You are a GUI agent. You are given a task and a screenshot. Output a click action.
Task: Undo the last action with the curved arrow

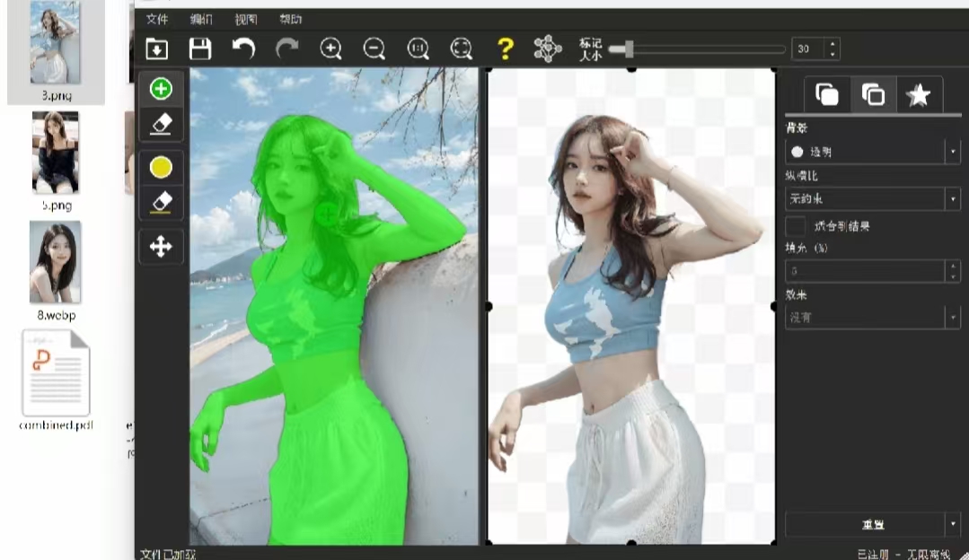point(243,48)
